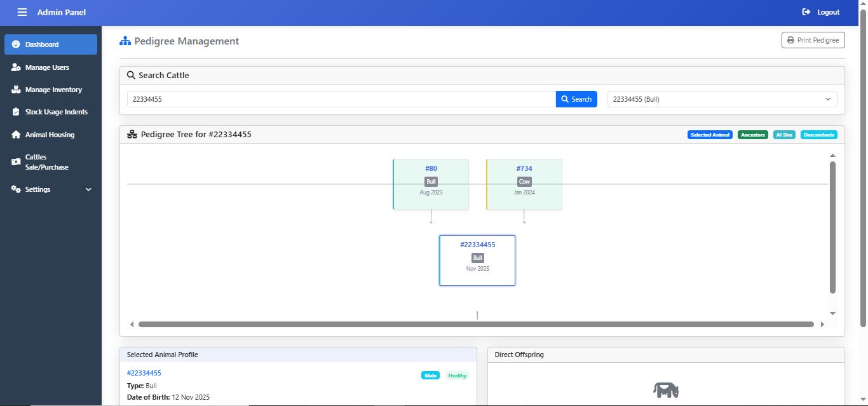Click the Stock Usage Indents clipboard icon

point(16,112)
